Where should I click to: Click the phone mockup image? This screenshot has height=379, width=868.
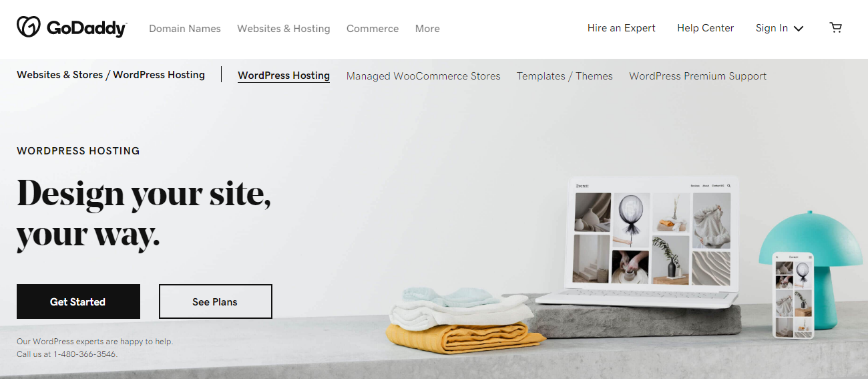coord(793,295)
